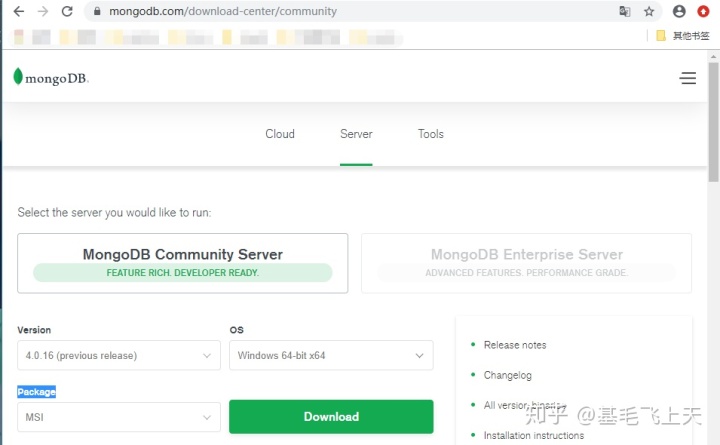
Task: Open the Release notes link
Action: [515, 345]
